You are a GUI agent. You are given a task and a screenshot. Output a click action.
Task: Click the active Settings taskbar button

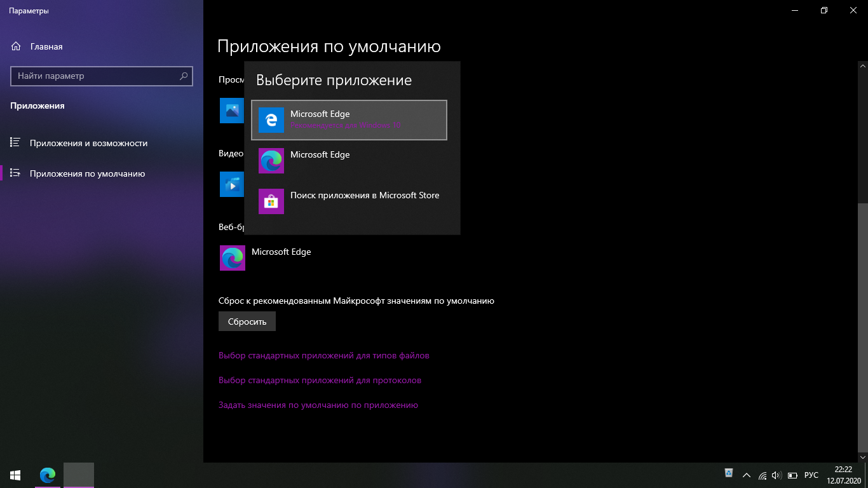pos(79,475)
